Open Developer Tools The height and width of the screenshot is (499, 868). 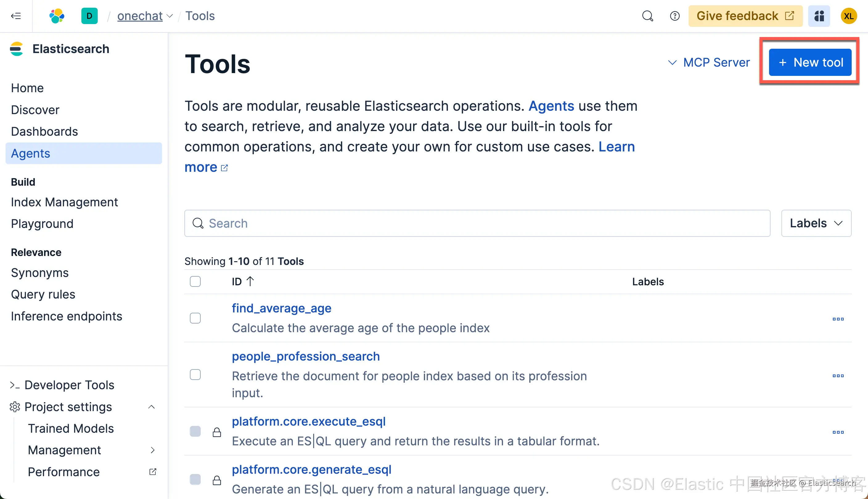69,385
